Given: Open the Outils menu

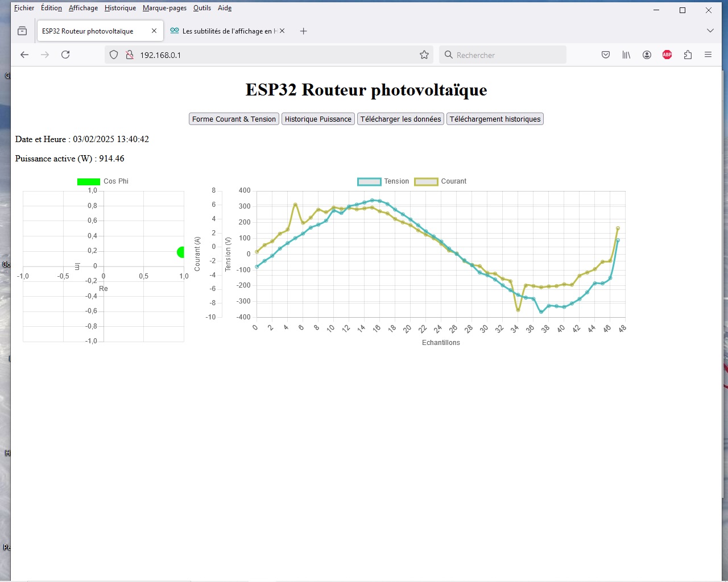Looking at the screenshot, I should point(202,8).
